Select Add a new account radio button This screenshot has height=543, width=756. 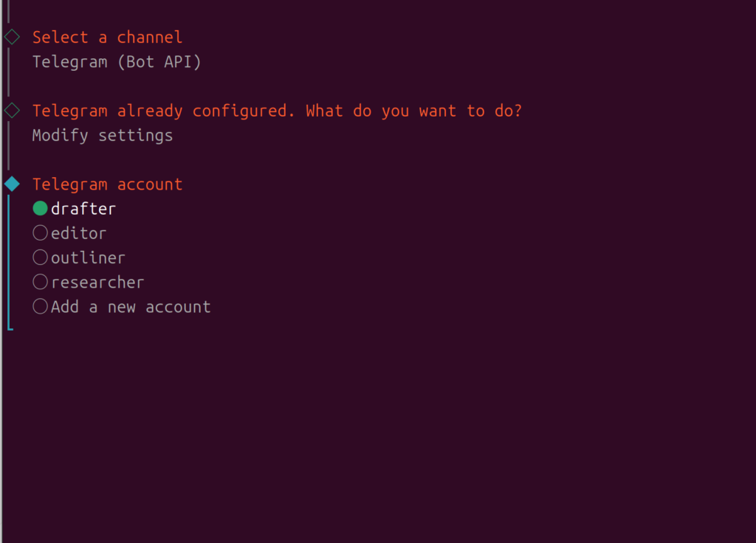(x=41, y=306)
